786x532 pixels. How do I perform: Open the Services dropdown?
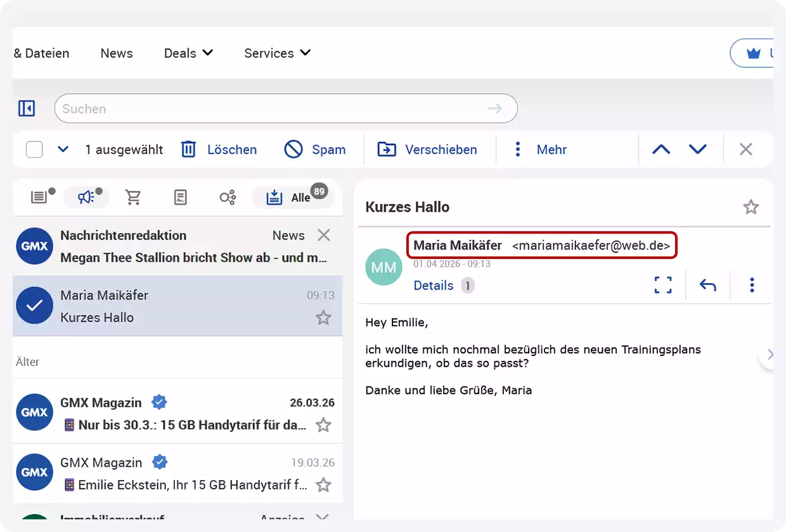coord(277,53)
